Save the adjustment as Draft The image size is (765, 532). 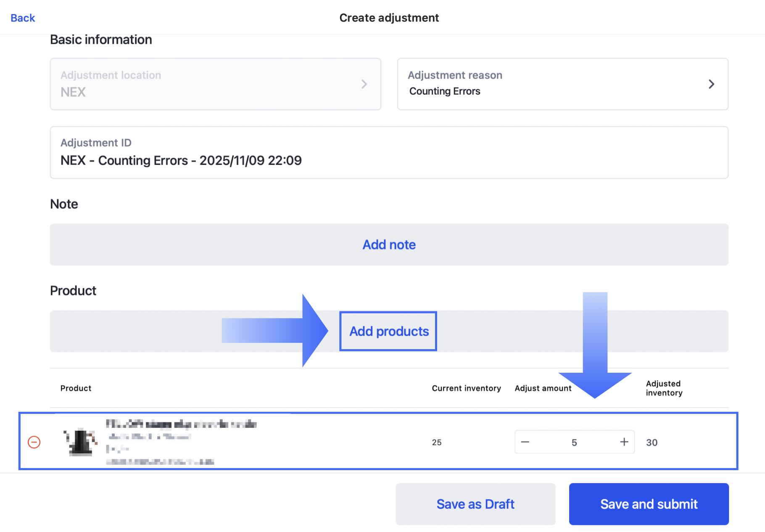(x=475, y=504)
